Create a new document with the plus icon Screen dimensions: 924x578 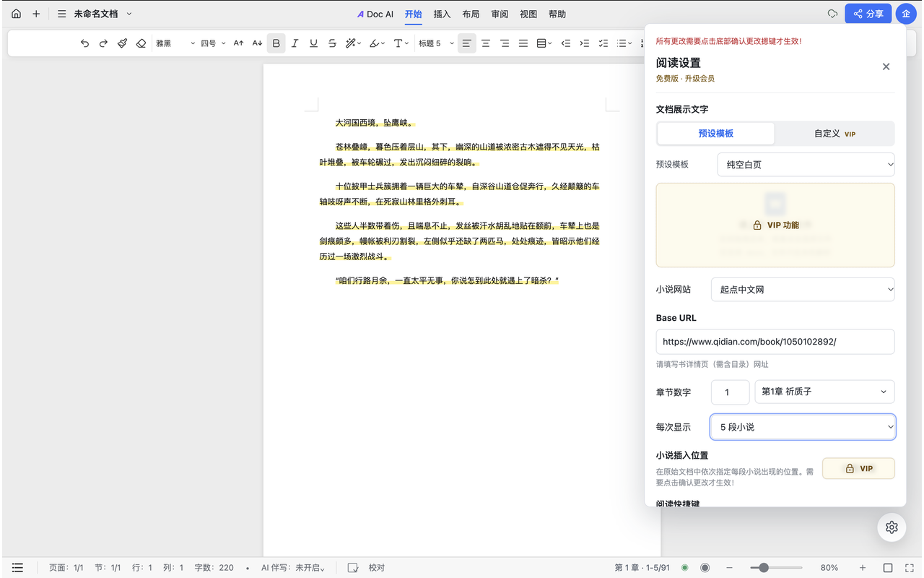[x=36, y=14]
